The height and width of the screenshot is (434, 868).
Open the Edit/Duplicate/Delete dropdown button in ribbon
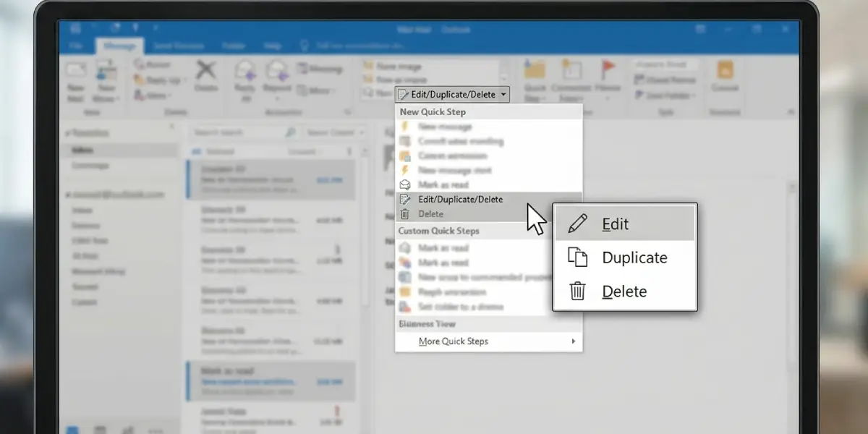(453, 94)
